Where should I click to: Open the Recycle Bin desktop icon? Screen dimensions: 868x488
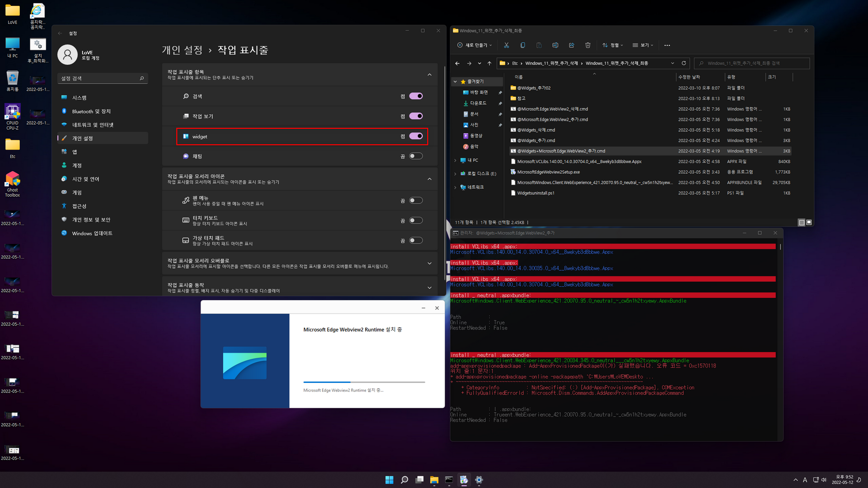click(12, 81)
